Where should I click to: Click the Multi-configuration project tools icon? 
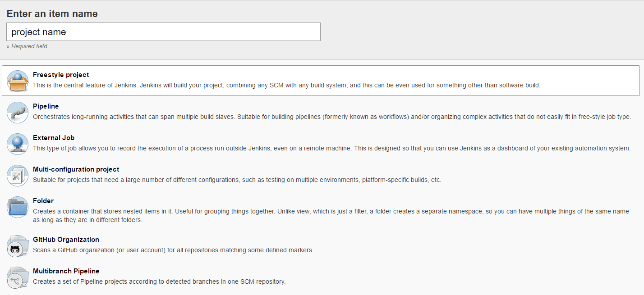[x=18, y=175]
